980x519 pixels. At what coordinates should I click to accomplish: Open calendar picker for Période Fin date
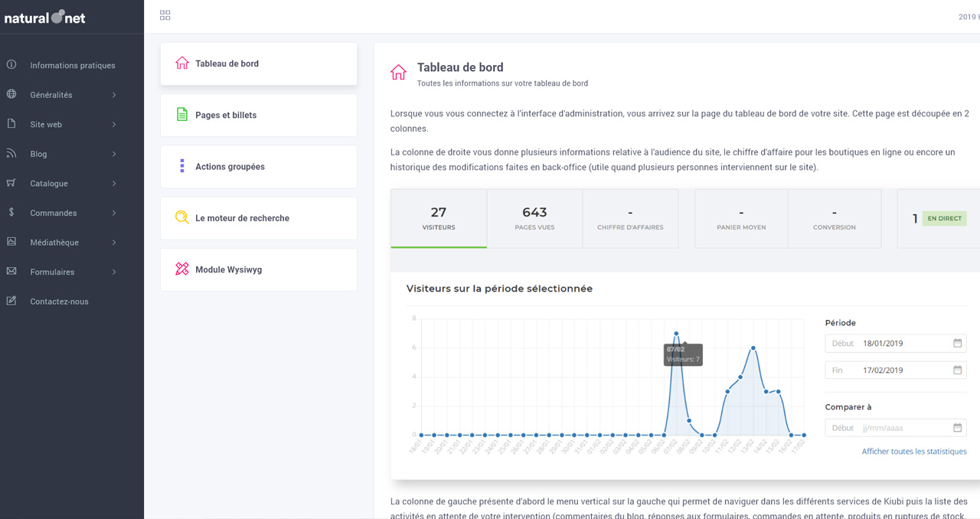pyautogui.click(x=957, y=370)
